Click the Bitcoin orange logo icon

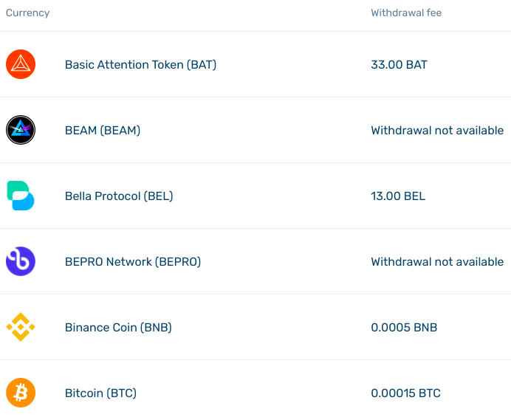point(21,393)
